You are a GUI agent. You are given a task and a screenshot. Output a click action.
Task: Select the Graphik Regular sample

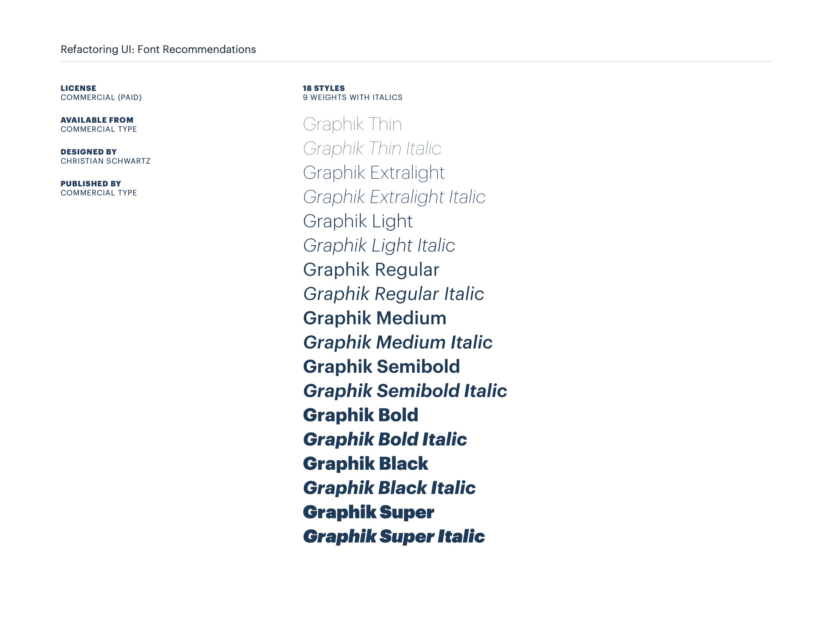(x=371, y=270)
